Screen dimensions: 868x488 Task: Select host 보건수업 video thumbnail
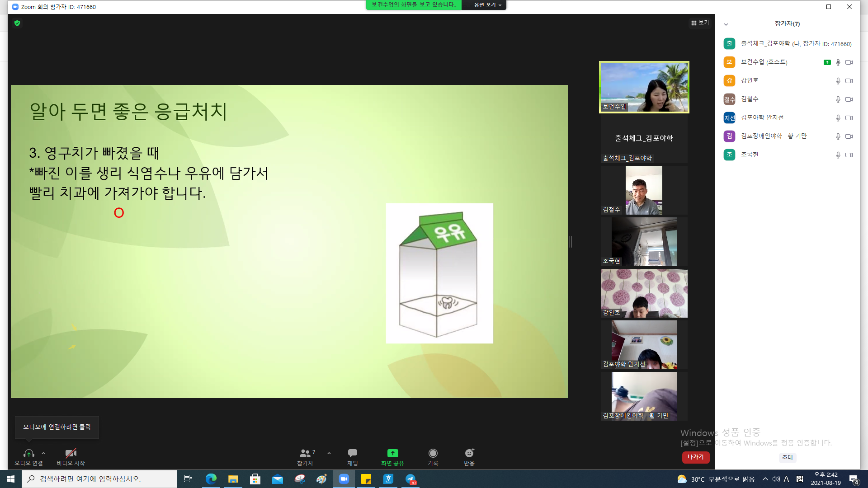tap(644, 87)
